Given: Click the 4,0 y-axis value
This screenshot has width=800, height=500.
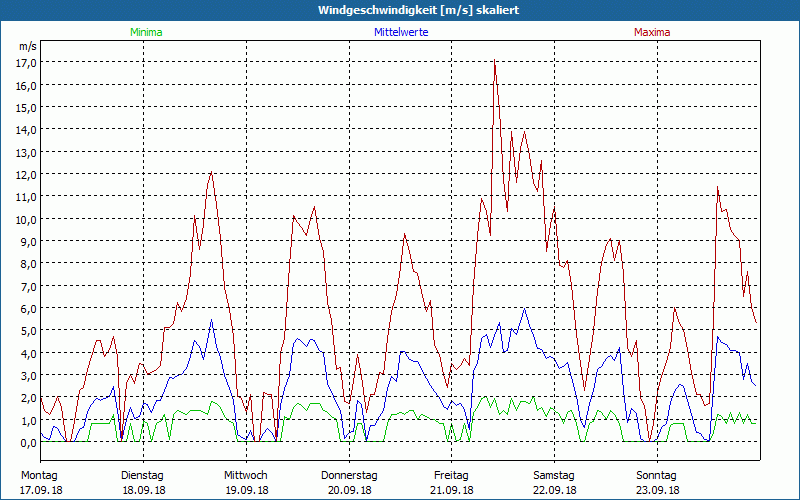Looking at the screenshot, I should [x=28, y=353].
